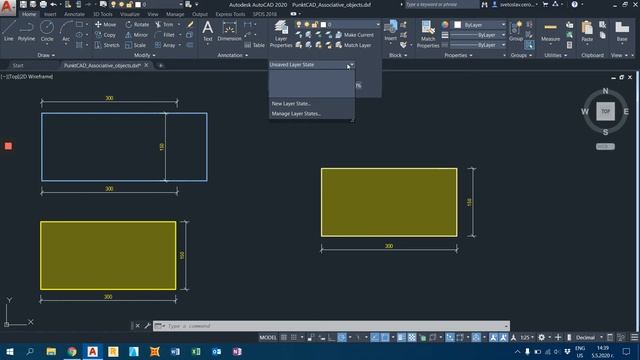
Task: Click the Trim tool
Action: (164, 24)
